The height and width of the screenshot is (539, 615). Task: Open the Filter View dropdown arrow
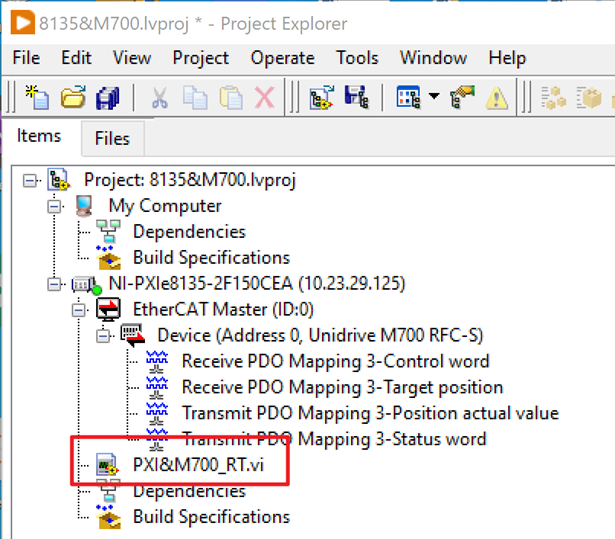tap(434, 96)
